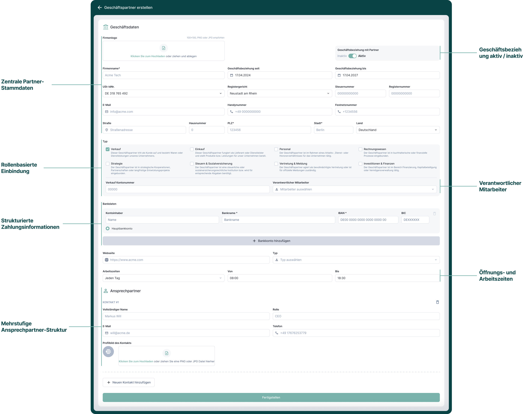Click the Bankkonto hinzufügen button

click(x=271, y=241)
